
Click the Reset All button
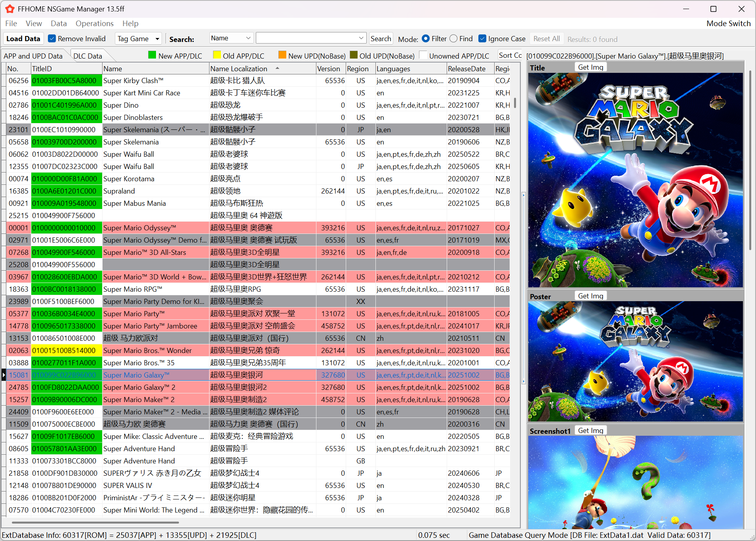547,38
